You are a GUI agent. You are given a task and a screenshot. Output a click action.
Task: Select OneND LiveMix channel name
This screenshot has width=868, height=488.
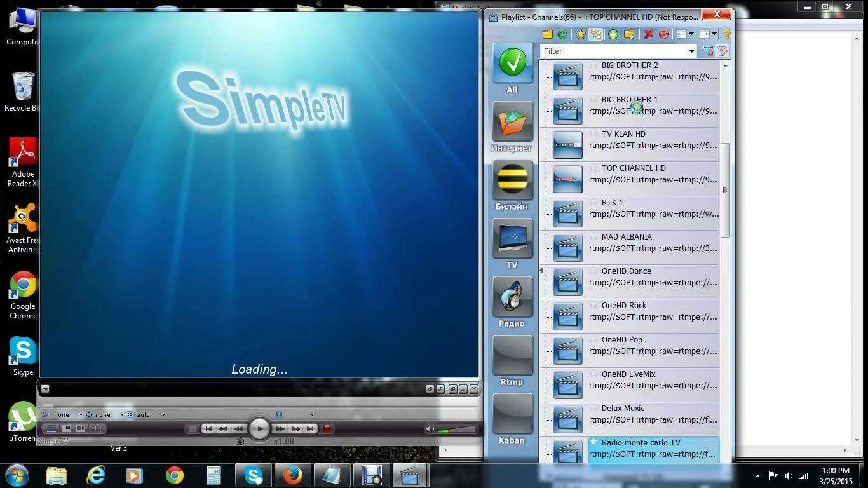(x=628, y=374)
